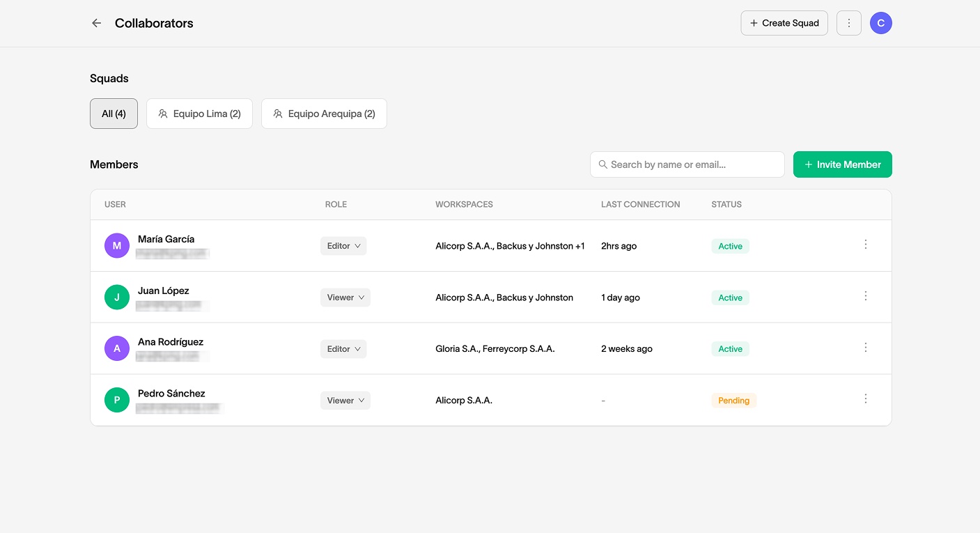The width and height of the screenshot is (980, 533).
Task: Activate the Equipo Lima squad filter
Action: pyautogui.click(x=199, y=113)
